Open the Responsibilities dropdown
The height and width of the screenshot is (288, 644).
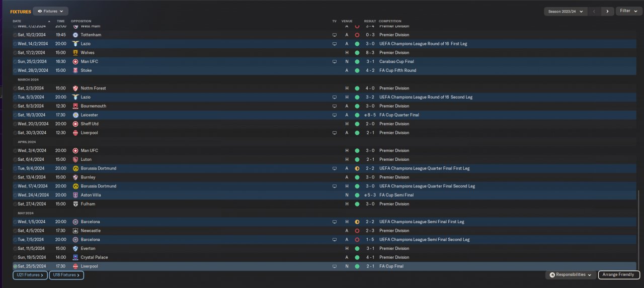click(x=571, y=275)
